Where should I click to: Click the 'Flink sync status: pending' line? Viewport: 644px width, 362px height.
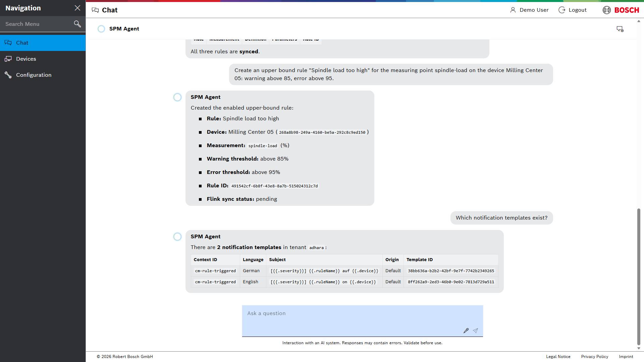242,199
